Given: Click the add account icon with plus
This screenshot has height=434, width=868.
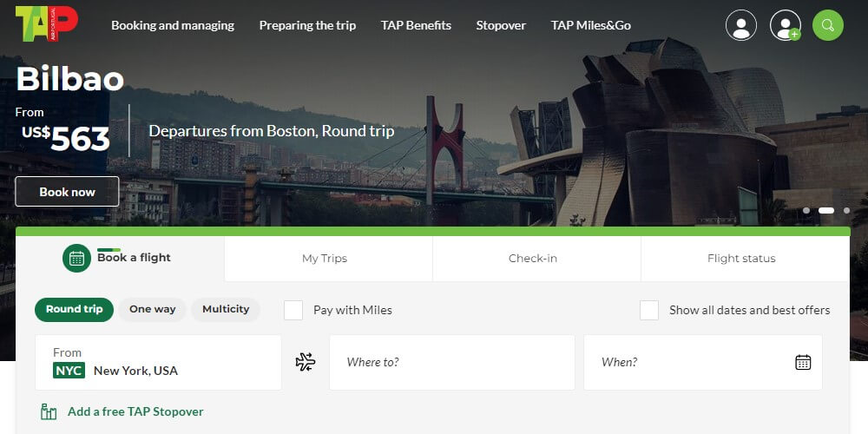Looking at the screenshot, I should tap(786, 25).
